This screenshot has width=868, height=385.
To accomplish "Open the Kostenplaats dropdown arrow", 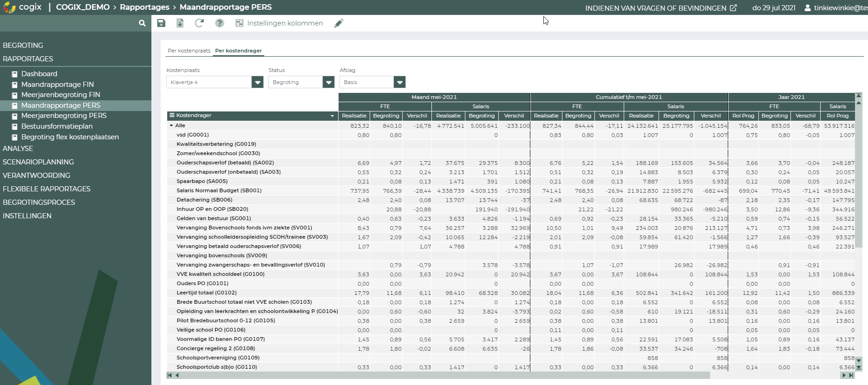I will (x=257, y=82).
